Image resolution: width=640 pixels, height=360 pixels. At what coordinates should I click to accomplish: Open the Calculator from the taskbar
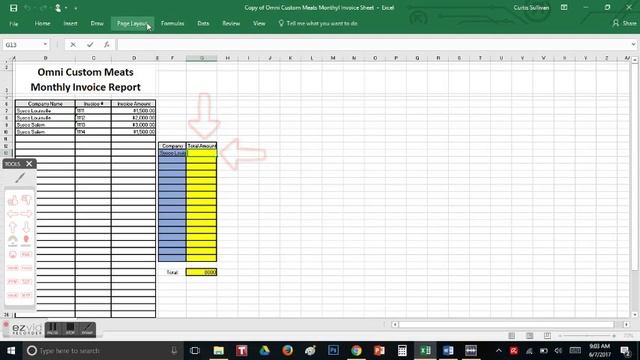pos(402,351)
